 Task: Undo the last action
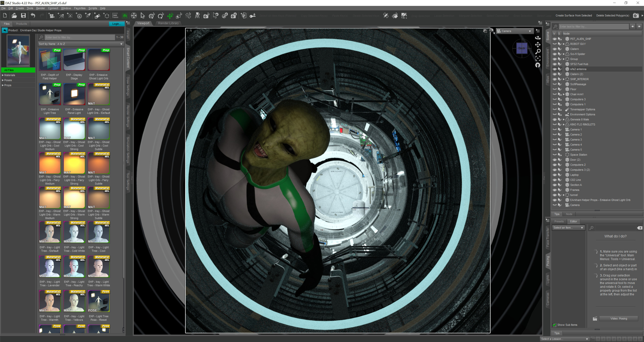click(33, 15)
